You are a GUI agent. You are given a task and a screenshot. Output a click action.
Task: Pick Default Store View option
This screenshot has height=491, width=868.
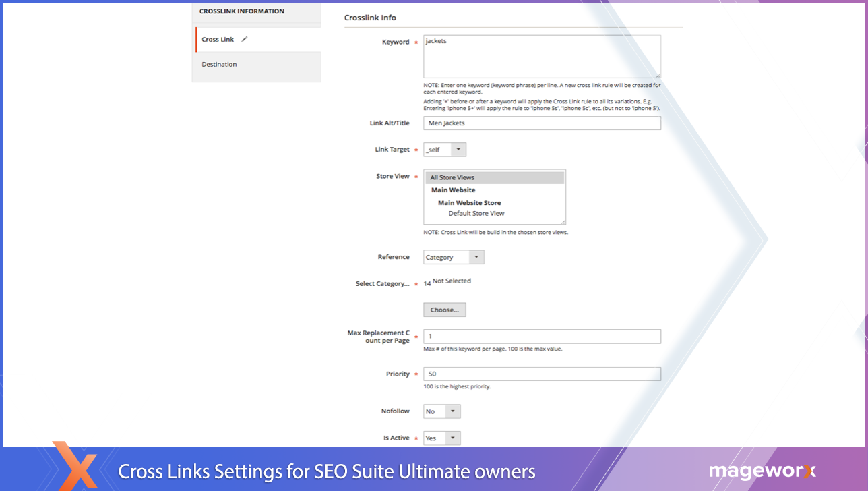[x=476, y=214]
